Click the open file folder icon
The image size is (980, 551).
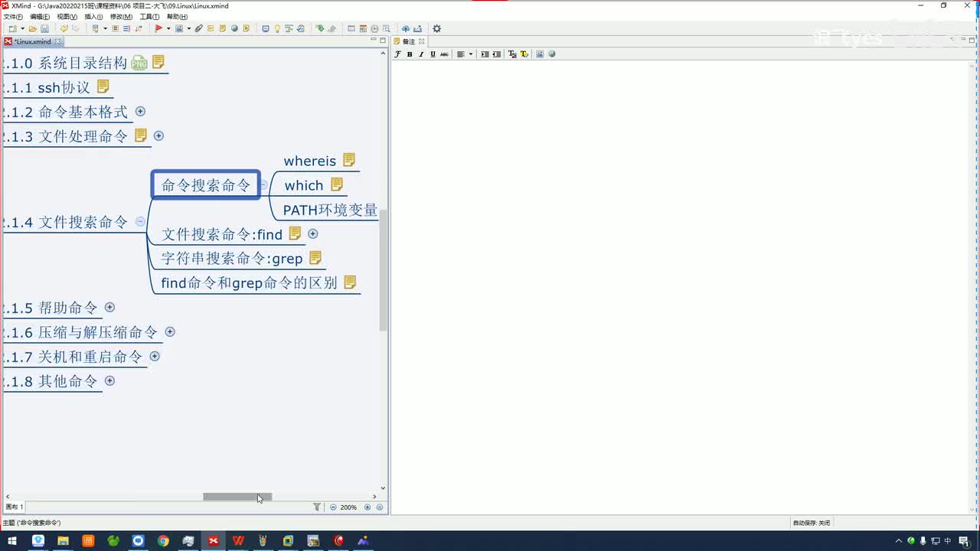(33, 29)
